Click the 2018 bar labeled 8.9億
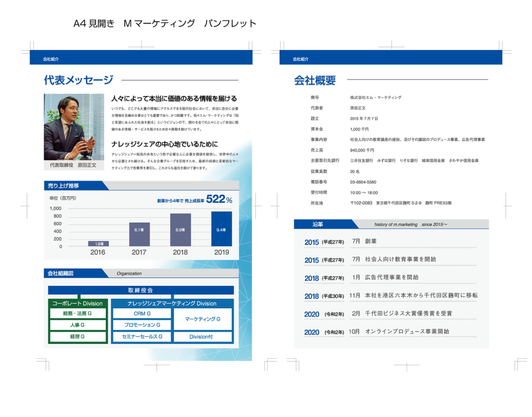532x417 pixels. pyautogui.click(x=180, y=230)
